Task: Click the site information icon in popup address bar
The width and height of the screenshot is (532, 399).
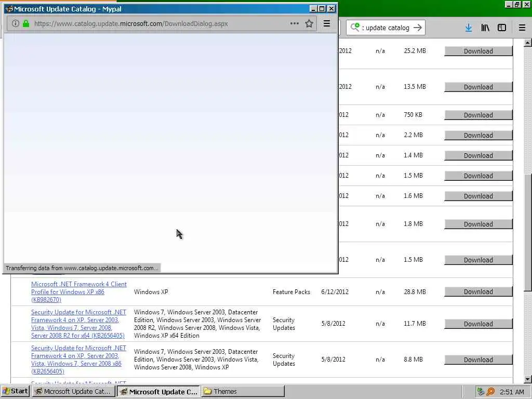Action: pyautogui.click(x=15, y=23)
